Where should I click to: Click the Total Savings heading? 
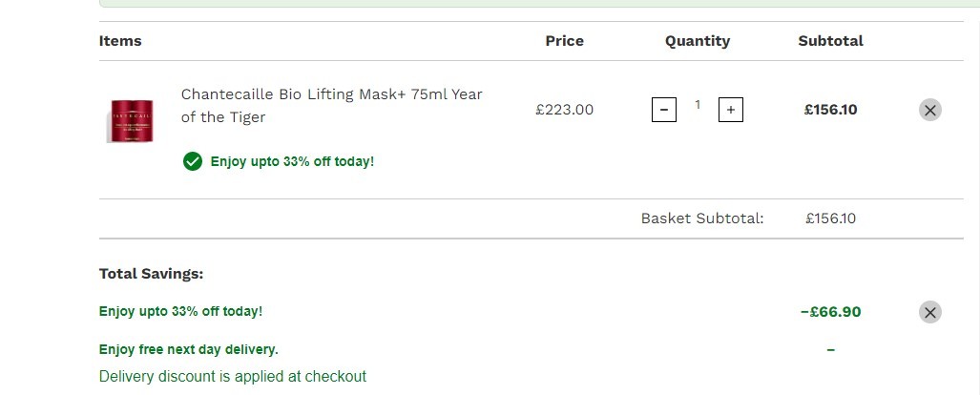(152, 274)
